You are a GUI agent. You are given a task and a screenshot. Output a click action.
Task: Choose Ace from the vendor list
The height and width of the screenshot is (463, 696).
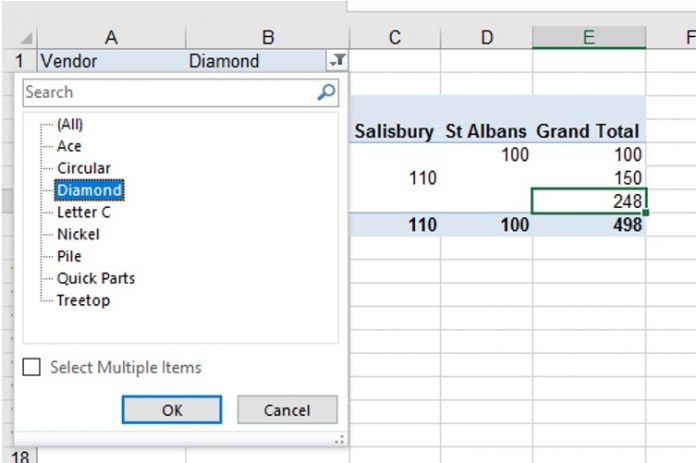pos(69,146)
